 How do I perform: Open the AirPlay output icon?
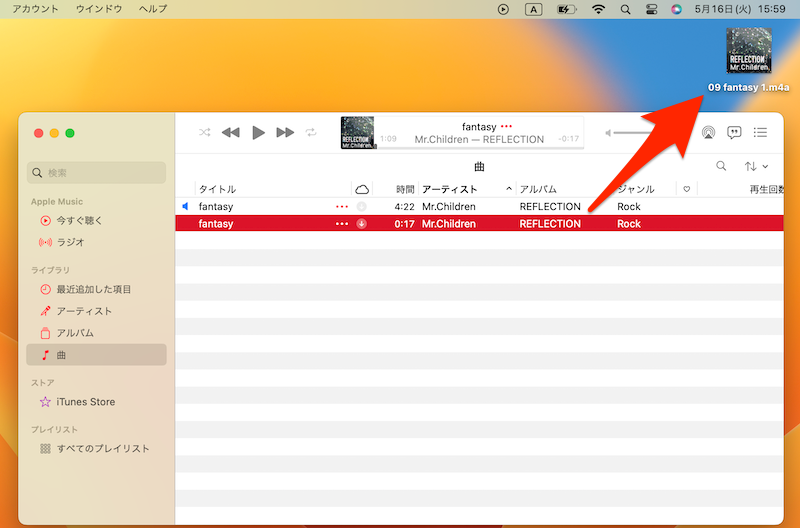(x=708, y=132)
